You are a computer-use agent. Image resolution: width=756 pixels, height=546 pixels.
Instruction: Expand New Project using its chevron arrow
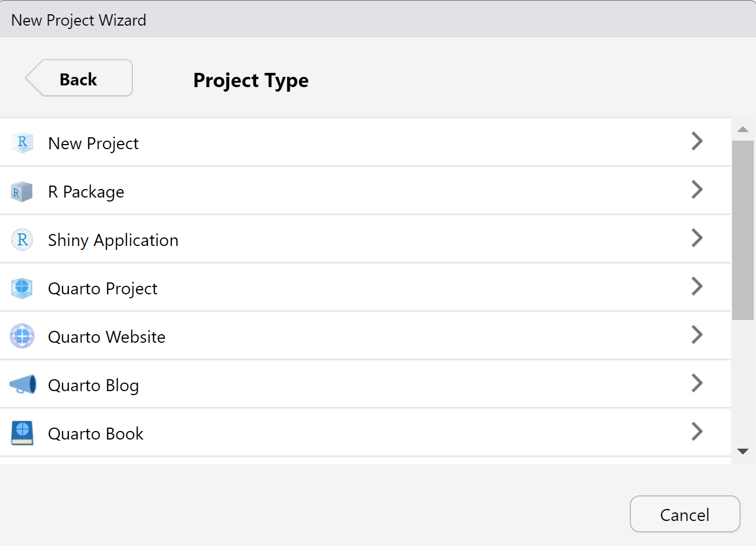697,141
